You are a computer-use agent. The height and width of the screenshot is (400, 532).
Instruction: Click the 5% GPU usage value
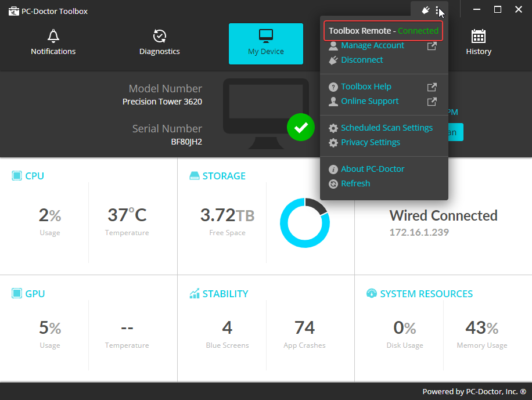point(50,328)
